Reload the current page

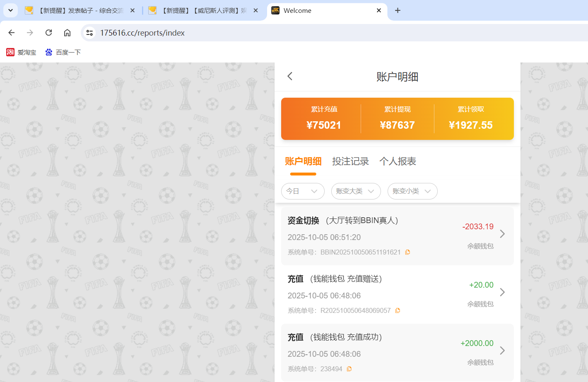click(x=48, y=32)
